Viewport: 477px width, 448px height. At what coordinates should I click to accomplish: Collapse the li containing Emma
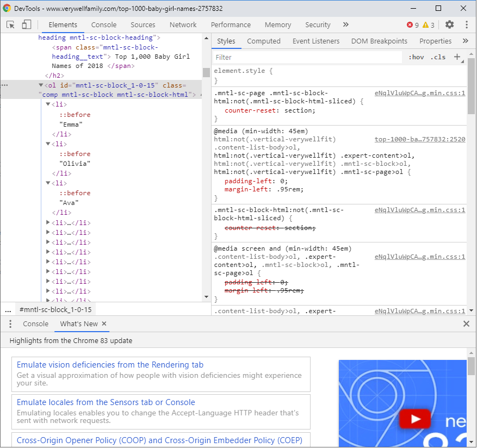[x=48, y=104]
